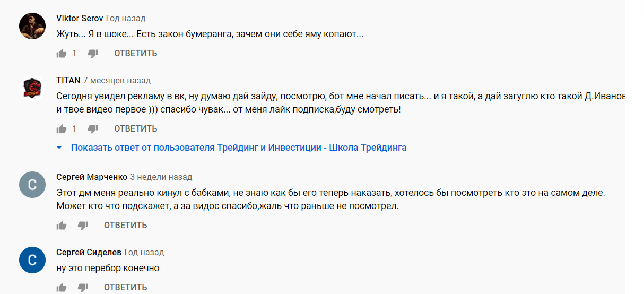Dislike Viktor Serov's comment
Screen dimensions: 644x294
93,53
